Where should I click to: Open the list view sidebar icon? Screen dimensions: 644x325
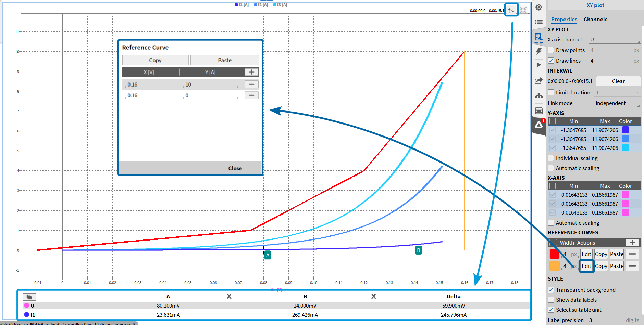tap(539, 22)
